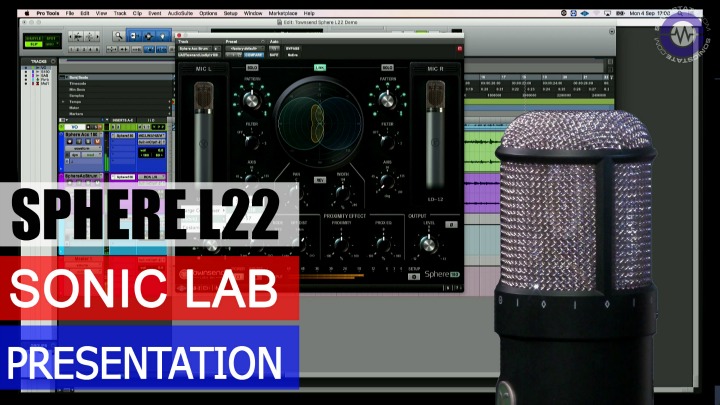720x405 pixels.
Task: Enable SOLO for Mic R
Action: (387, 68)
